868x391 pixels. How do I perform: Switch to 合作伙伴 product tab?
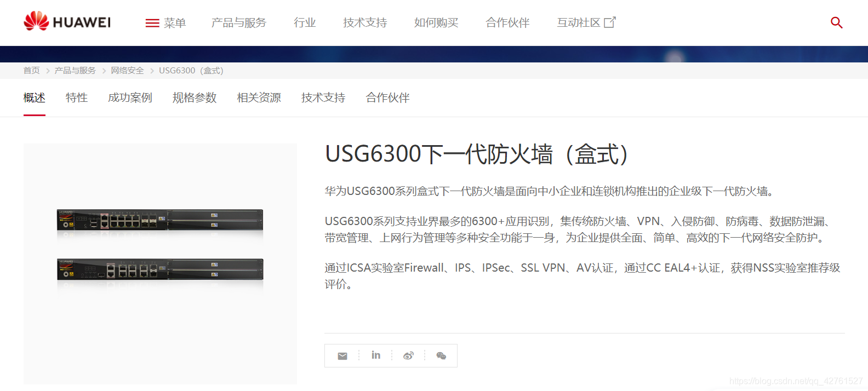[x=387, y=97]
